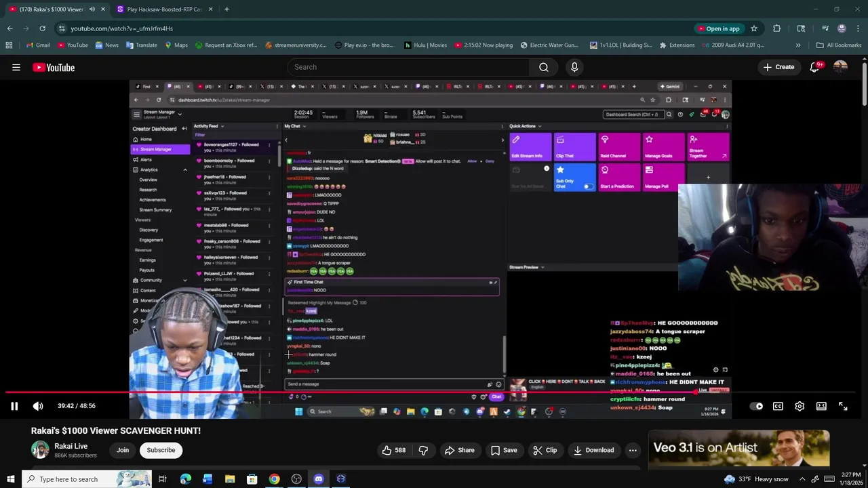Open Discord from taskbar
The image size is (868, 488).
pyautogui.click(x=319, y=479)
